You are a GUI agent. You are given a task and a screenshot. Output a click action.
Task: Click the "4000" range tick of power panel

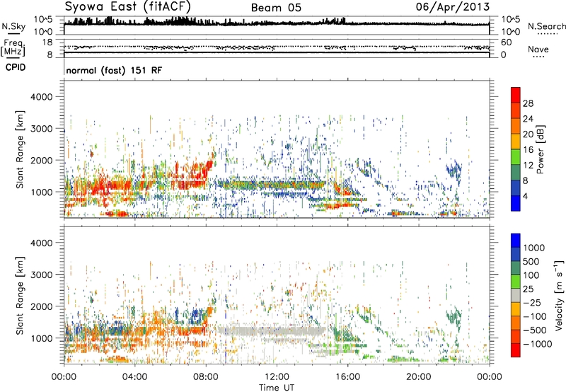(42, 97)
